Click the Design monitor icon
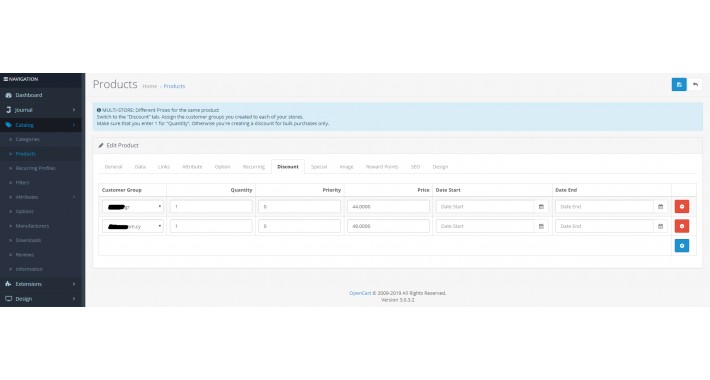This screenshot has width=710, height=380. [8, 299]
